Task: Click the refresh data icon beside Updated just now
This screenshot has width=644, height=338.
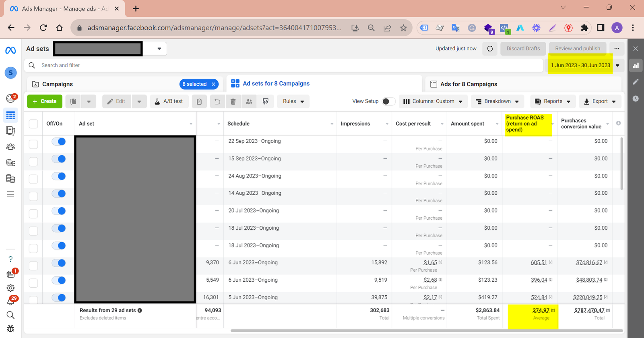Action: click(x=490, y=49)
